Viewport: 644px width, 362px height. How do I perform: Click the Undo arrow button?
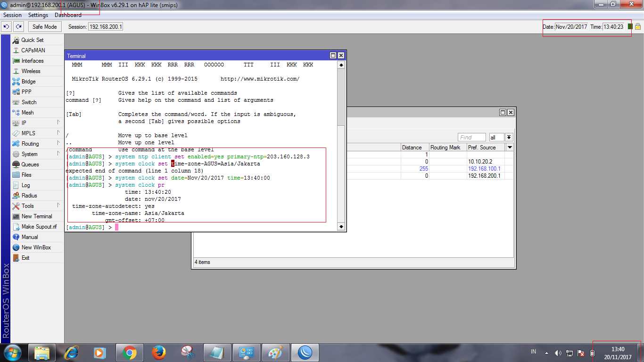tap(7, 27)
